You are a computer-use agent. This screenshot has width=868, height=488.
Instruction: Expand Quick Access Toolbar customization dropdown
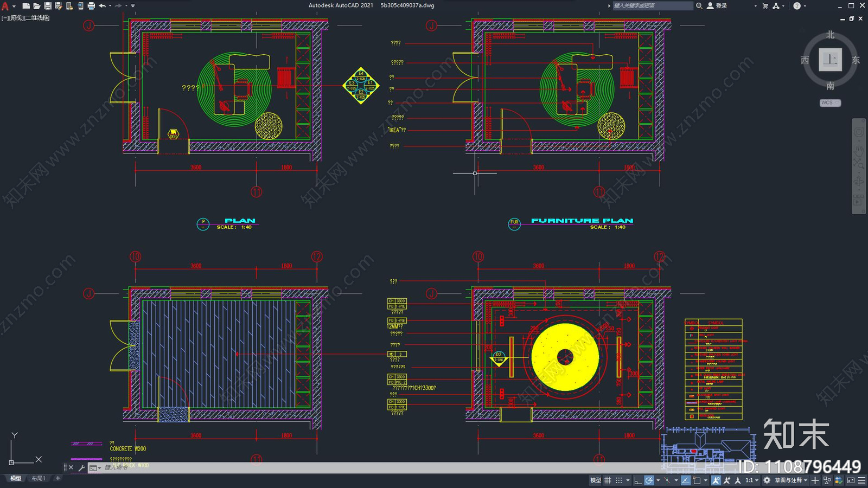pyautogui.click(x=133, y=6)
